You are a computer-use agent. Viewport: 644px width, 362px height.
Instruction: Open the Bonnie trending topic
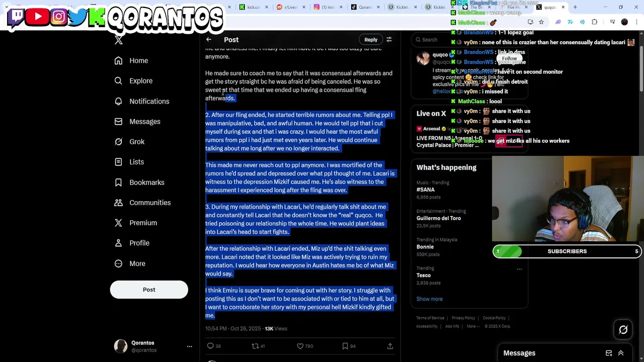tap(425, 247)
